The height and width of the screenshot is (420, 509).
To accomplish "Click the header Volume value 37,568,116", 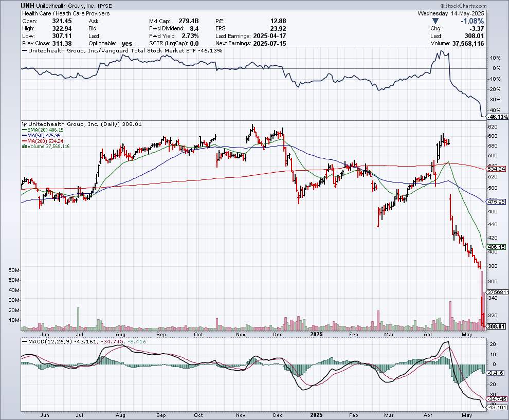I will pos(468,44).
